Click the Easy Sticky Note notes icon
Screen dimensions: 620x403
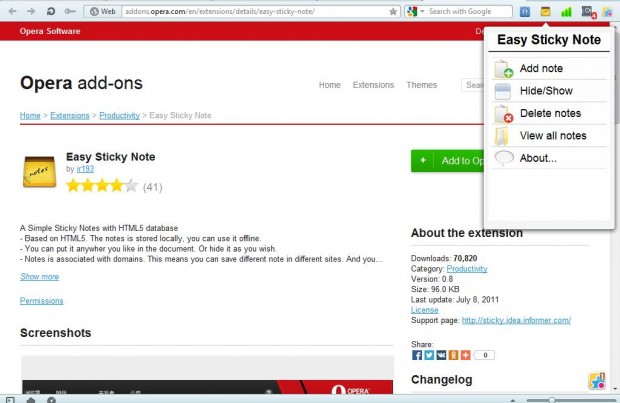tap(39, 171)
